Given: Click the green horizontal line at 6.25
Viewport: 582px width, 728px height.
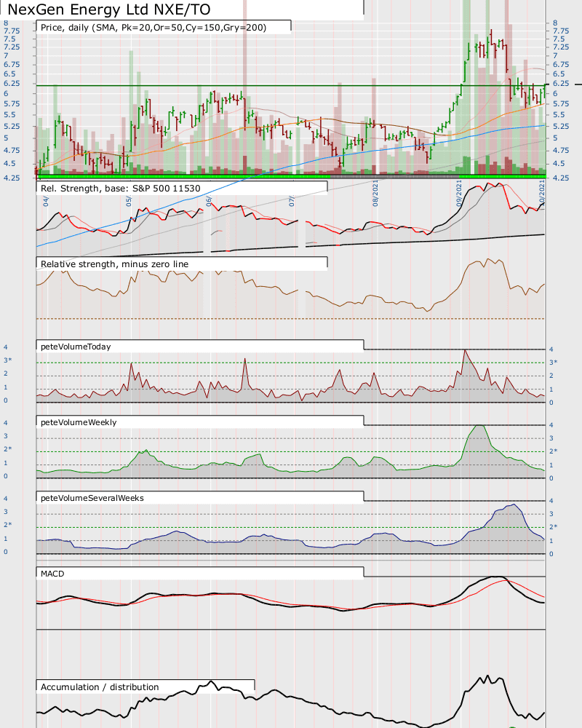Looking at the screenshot, I should (292, 85).
